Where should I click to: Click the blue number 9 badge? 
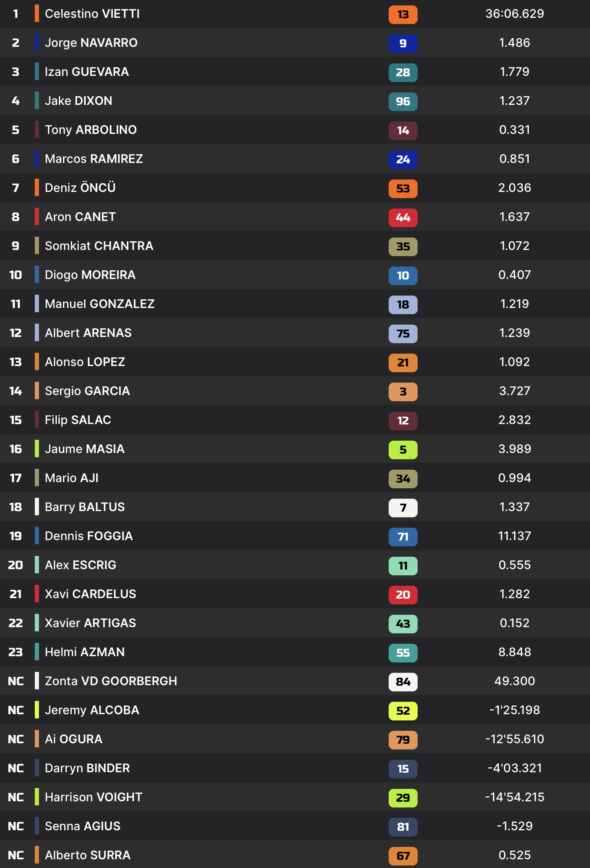click(403, 44)
